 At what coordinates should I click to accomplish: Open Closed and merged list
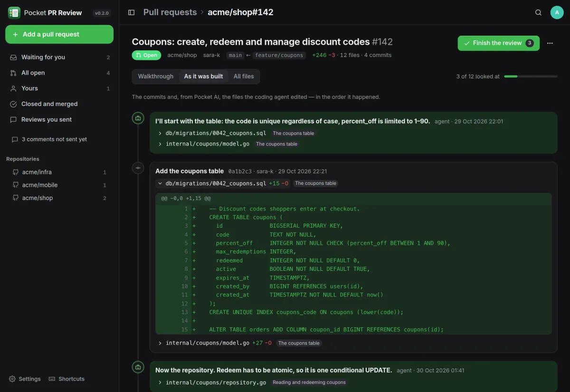click(x=59, y=104)
